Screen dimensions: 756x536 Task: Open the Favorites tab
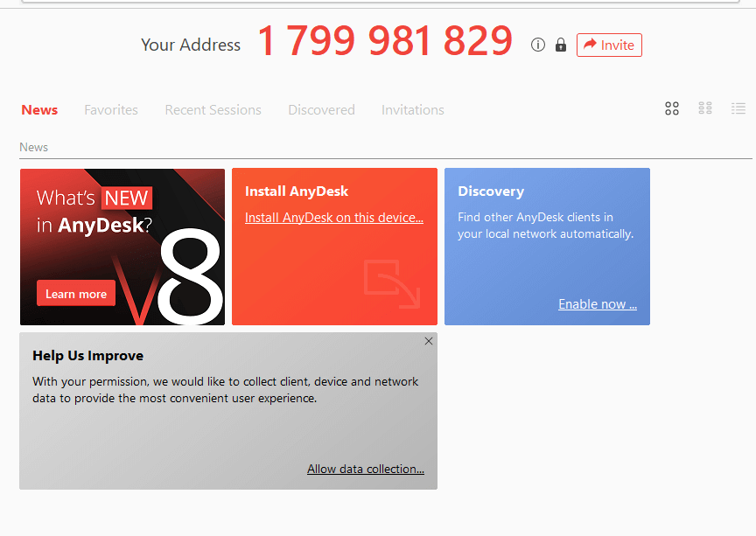coord(111,110)
